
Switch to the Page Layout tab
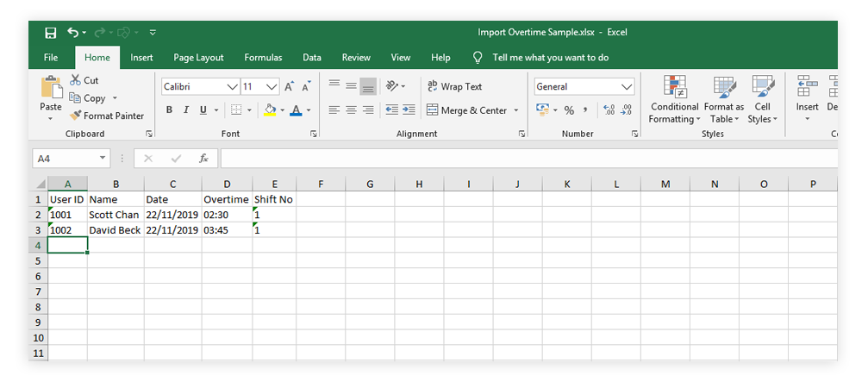[x=199, y=58]
